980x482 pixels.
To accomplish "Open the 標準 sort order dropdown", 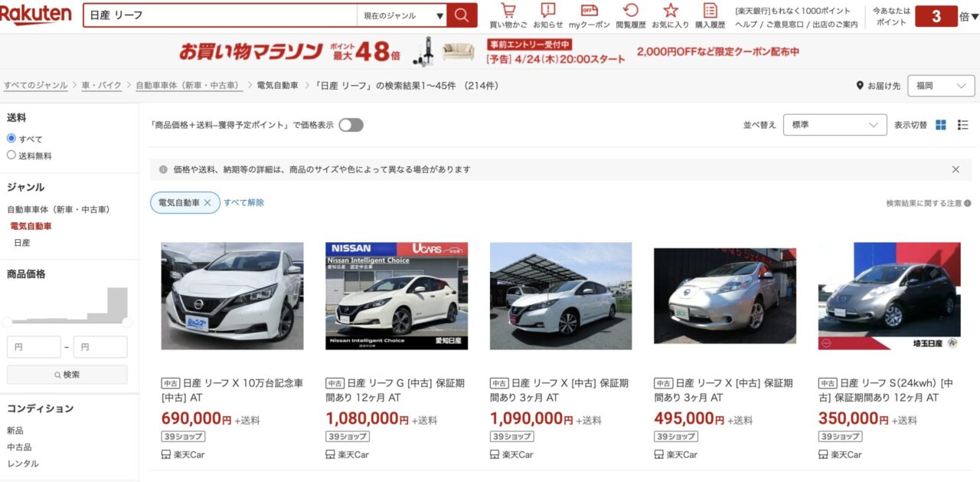I will point(835,125).
